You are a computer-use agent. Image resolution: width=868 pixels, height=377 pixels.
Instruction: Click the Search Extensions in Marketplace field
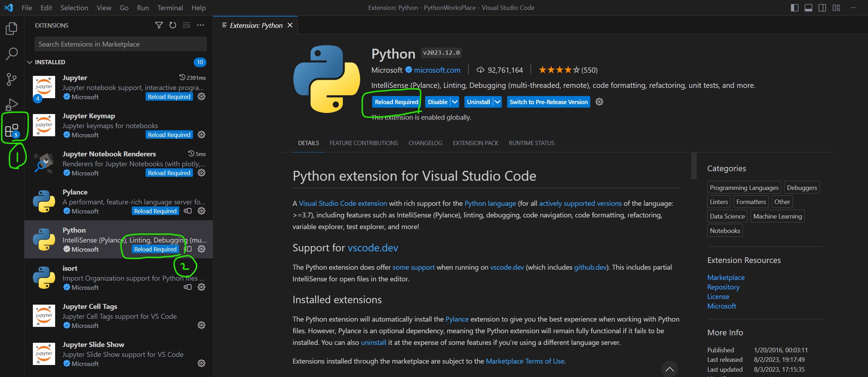point(120,44)
